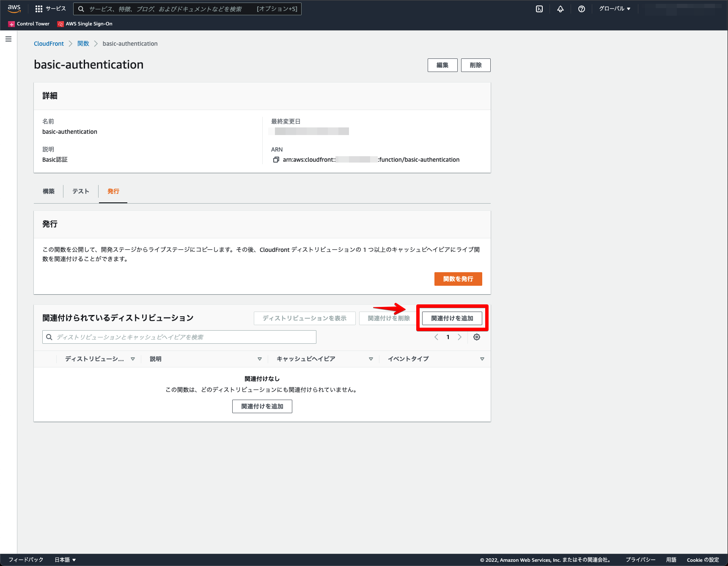The image size is (728, 566).
Task: Open the 用語 footer link
Action: pyautogui.click(x=671, y=560)
